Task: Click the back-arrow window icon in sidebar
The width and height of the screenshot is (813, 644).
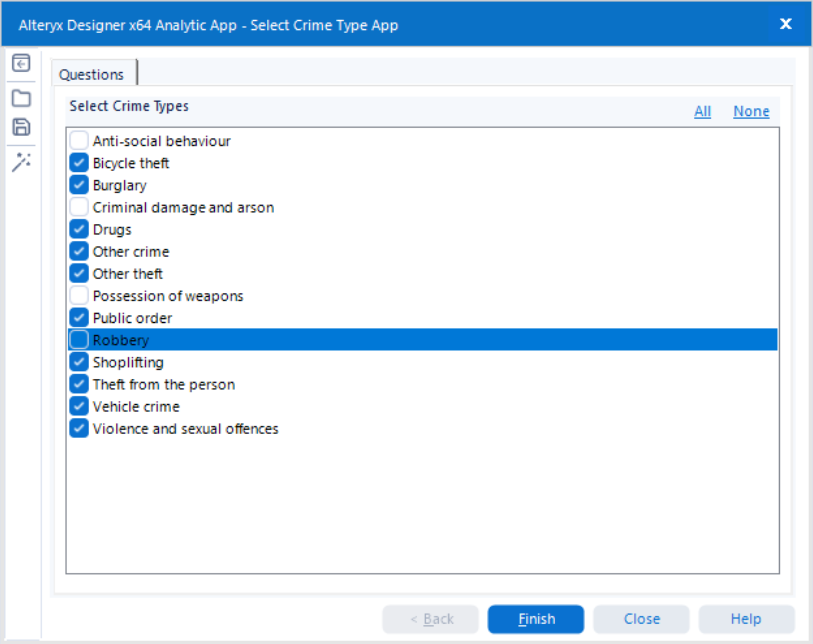Action: pos(21,63)
